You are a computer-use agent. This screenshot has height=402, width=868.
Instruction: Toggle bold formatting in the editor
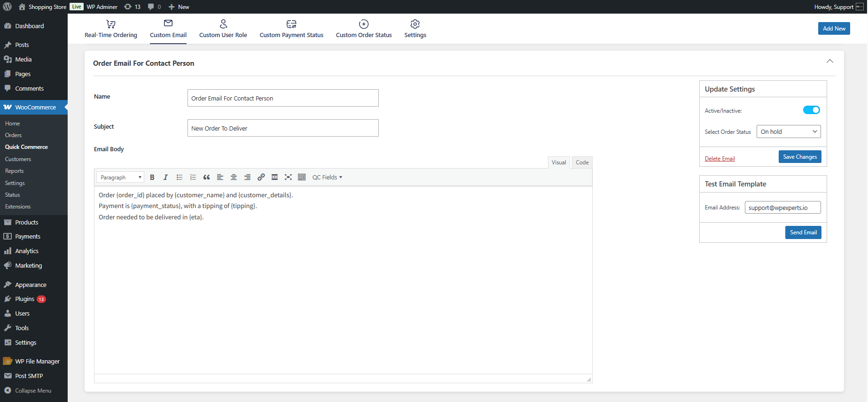click(152, 178)
